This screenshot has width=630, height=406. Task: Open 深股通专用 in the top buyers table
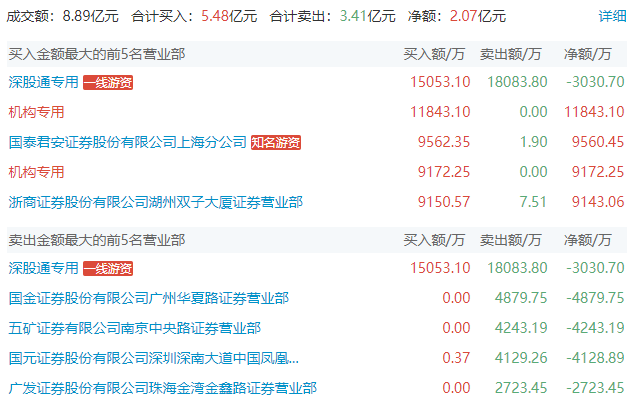click(x=43, y=82)
